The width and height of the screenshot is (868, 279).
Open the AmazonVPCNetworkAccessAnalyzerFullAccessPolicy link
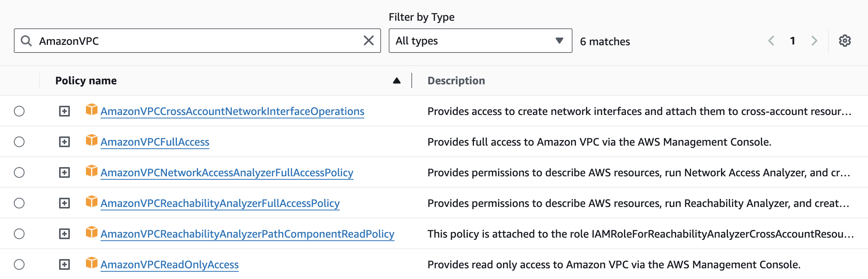(227, 173)
